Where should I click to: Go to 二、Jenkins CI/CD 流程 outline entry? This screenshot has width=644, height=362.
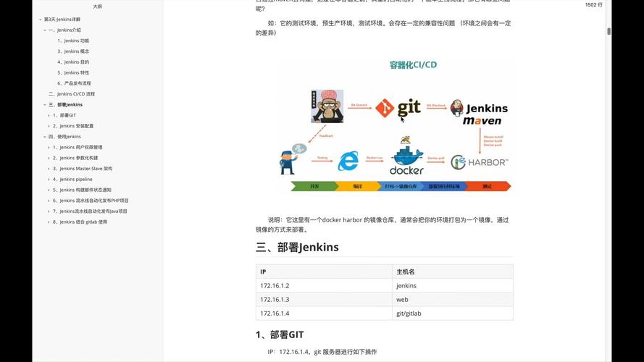click(72, 94)
